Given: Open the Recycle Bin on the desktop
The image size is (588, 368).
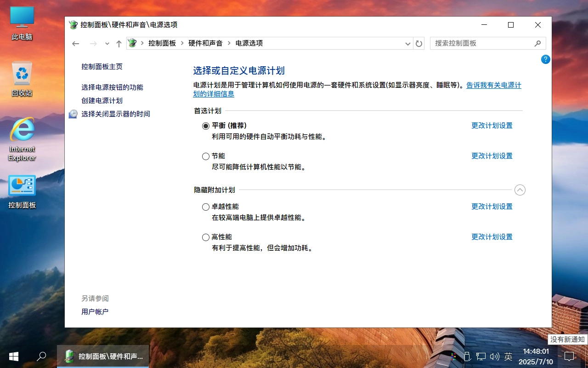Looking at the screenshot, I should click(x=22, y=74).
